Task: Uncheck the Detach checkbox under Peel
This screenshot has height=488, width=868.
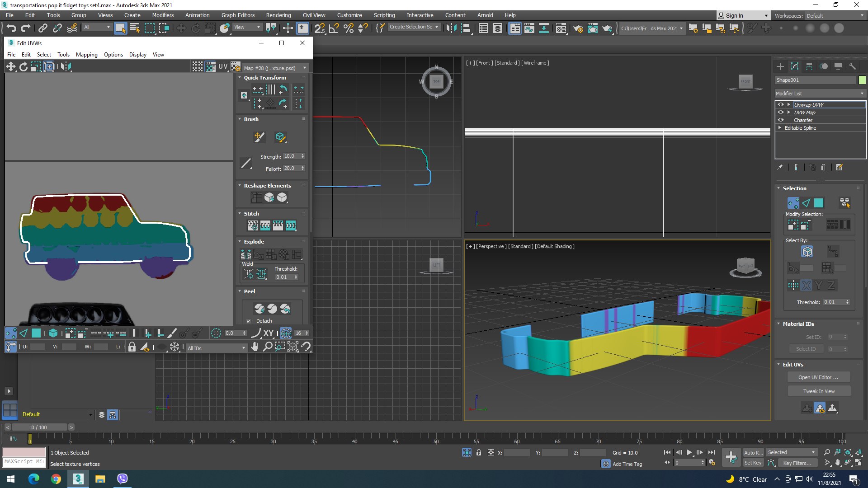Action: pyautogui.click(x=249, y=321)
